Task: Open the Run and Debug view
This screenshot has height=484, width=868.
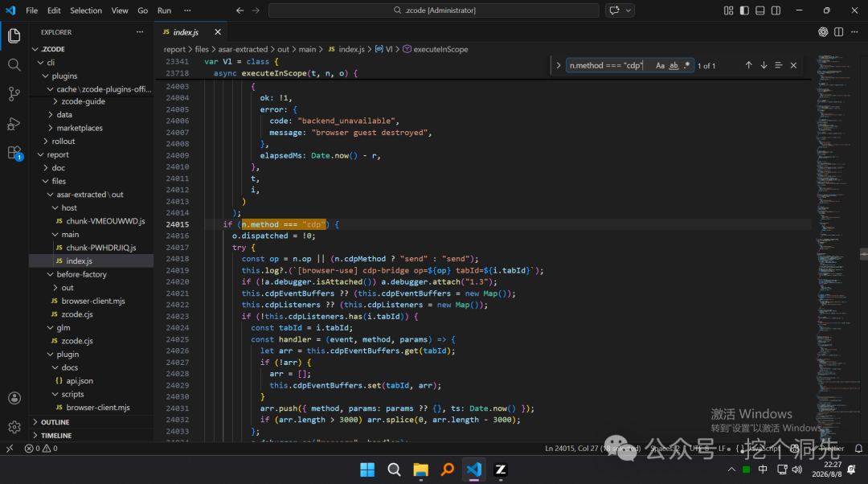Action: pyautogui.click(x=14, y=124)
